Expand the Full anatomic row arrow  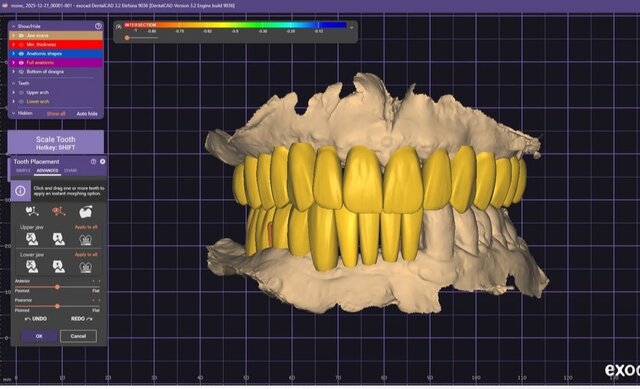tap(13, 62)
